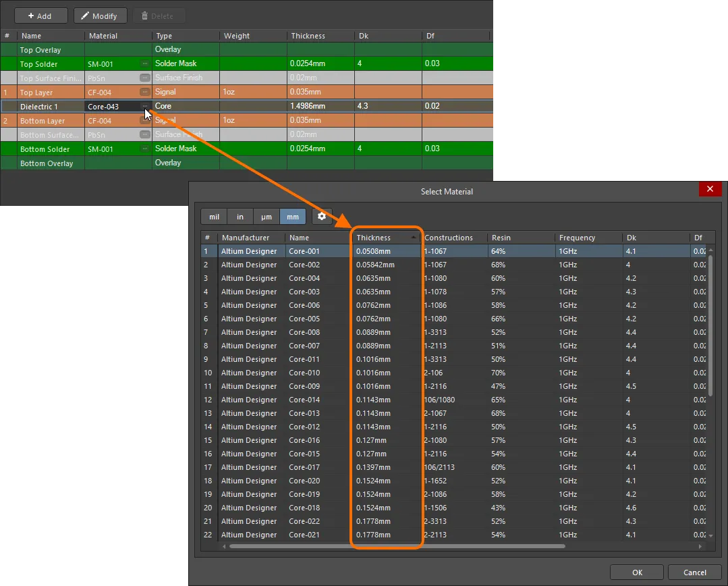Click material list horizontal scrollbar
This screenshot has height=586, width=728.
point(397,546)
